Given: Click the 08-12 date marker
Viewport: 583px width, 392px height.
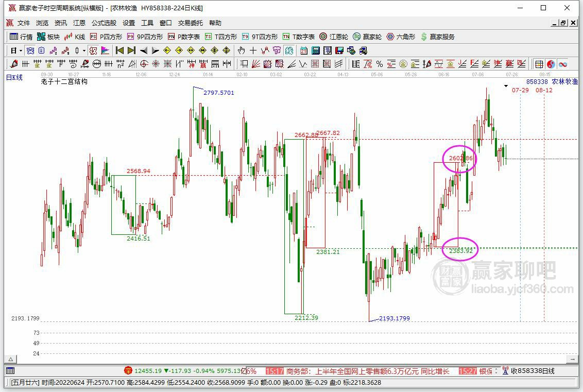Looking at the screenshot, I should (544, 90).
